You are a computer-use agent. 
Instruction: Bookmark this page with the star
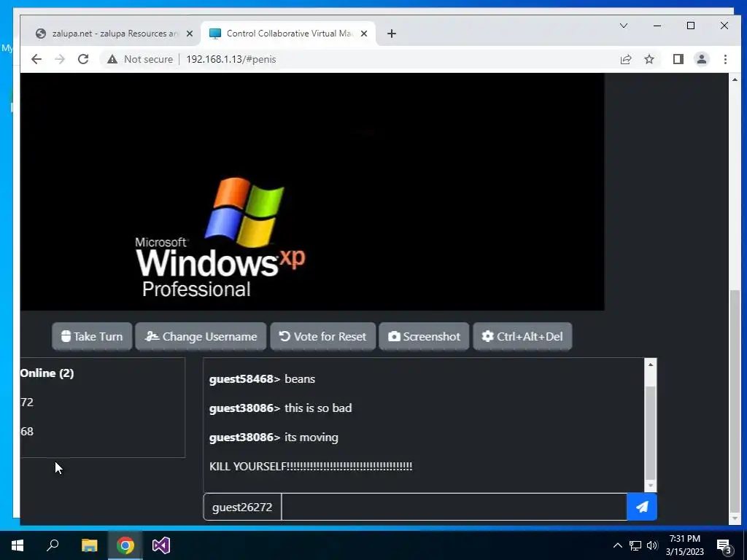[x=649, y=59]
